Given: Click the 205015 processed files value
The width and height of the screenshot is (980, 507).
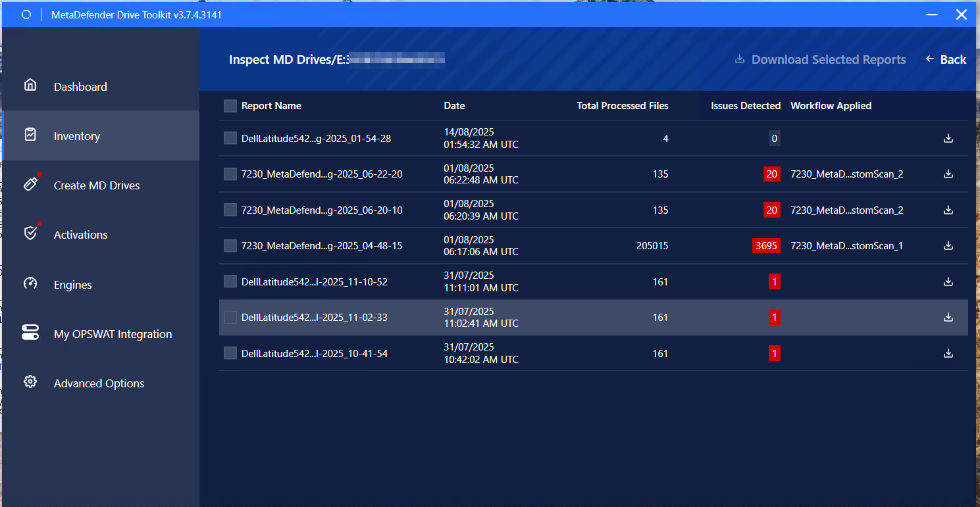Looking at the screenshot, I should [x=652, y=246].
